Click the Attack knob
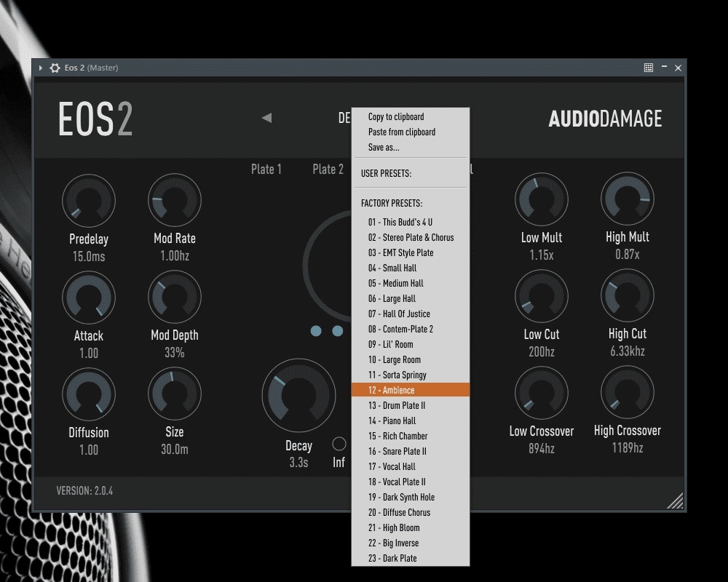 tap(89, 298)
